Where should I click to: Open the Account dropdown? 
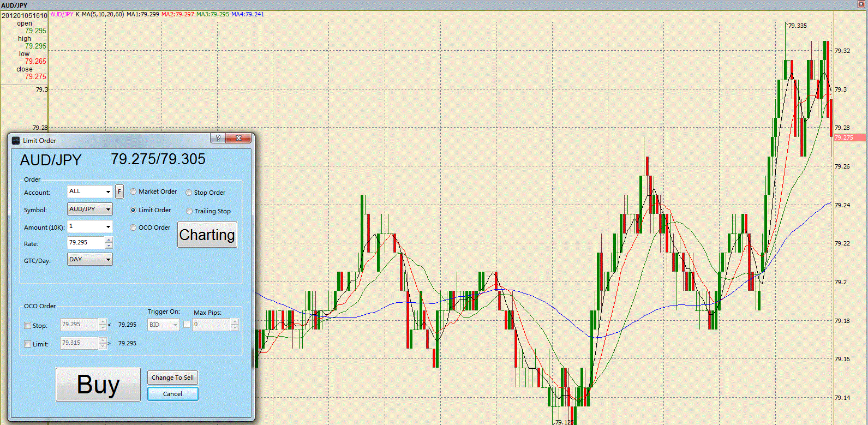pos(107,192)
